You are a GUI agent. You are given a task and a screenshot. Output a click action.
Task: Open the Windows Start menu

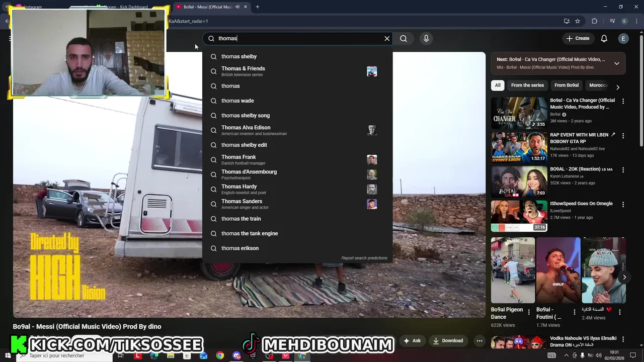7,355
